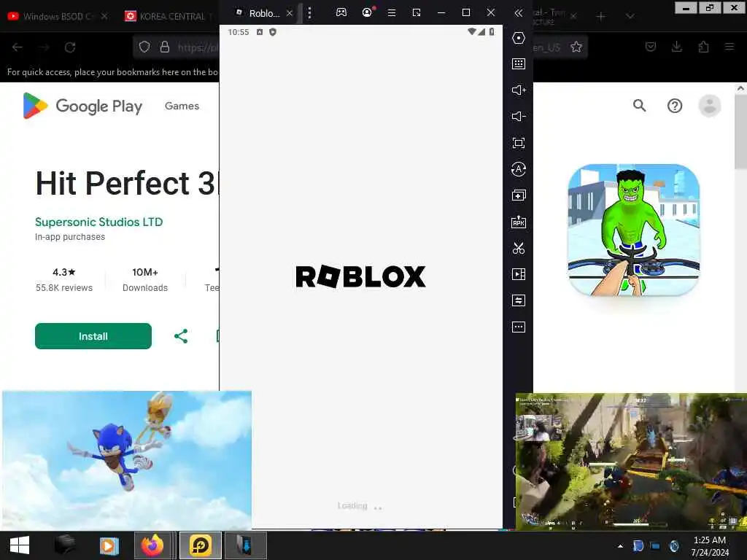The image size is (747, 560).
Task: Click the green Install button
Action: (x=93, y=336)
